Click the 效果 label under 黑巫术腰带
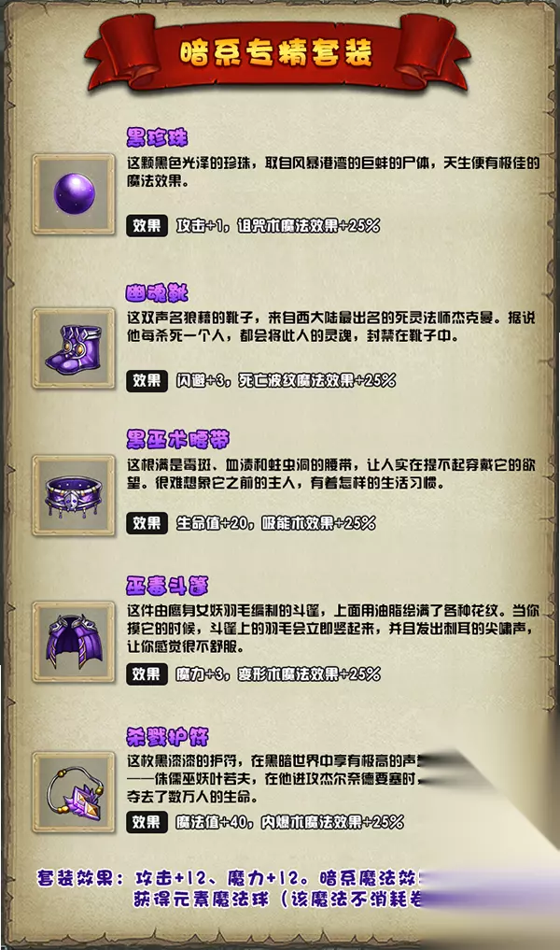Image resolution: width=560 pixels, height=950 pixels. [x=147, y=522]
